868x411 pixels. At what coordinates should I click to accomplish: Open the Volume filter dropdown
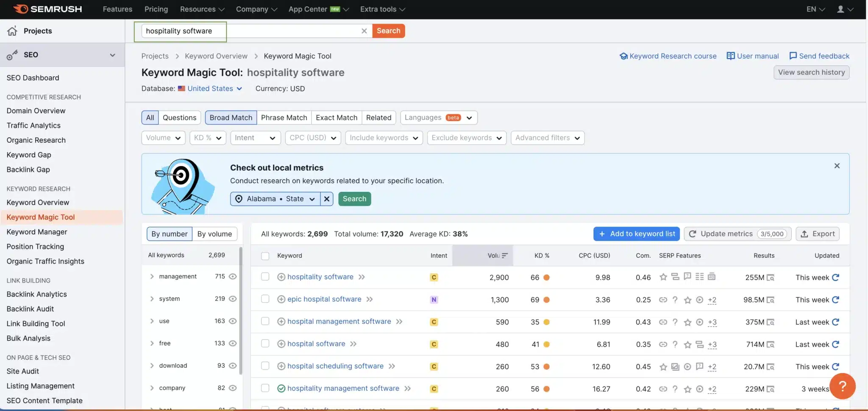coord(163,138)
